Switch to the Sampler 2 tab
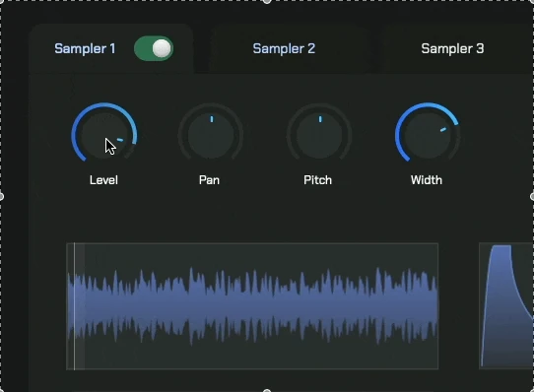This screenshot has height=392, width=534. 284,48
